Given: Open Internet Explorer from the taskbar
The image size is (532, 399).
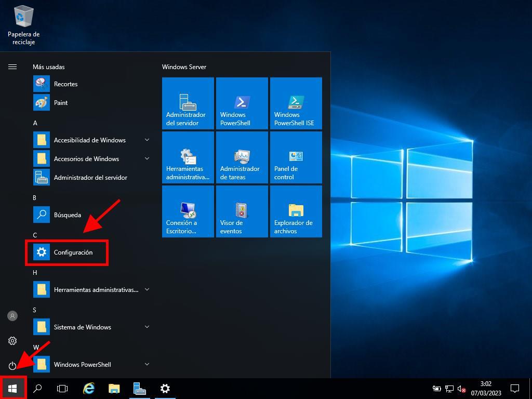Looking at the screenshot, I should coord(89,389).
